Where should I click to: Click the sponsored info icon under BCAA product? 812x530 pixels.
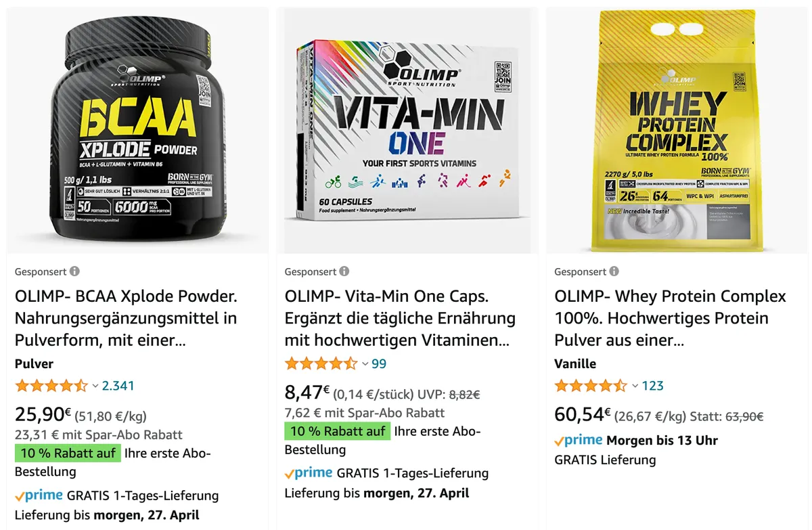74,271
